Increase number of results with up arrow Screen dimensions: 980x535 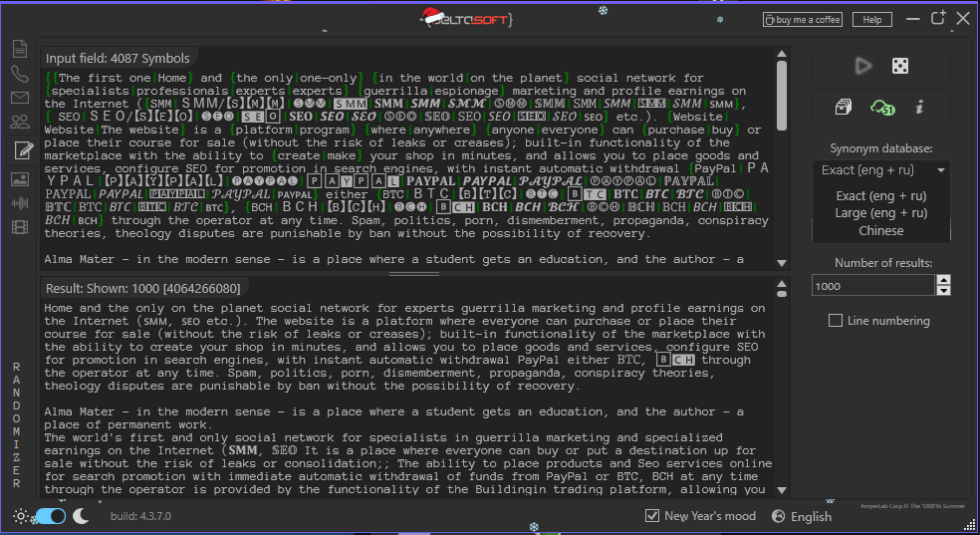point(944,281)
